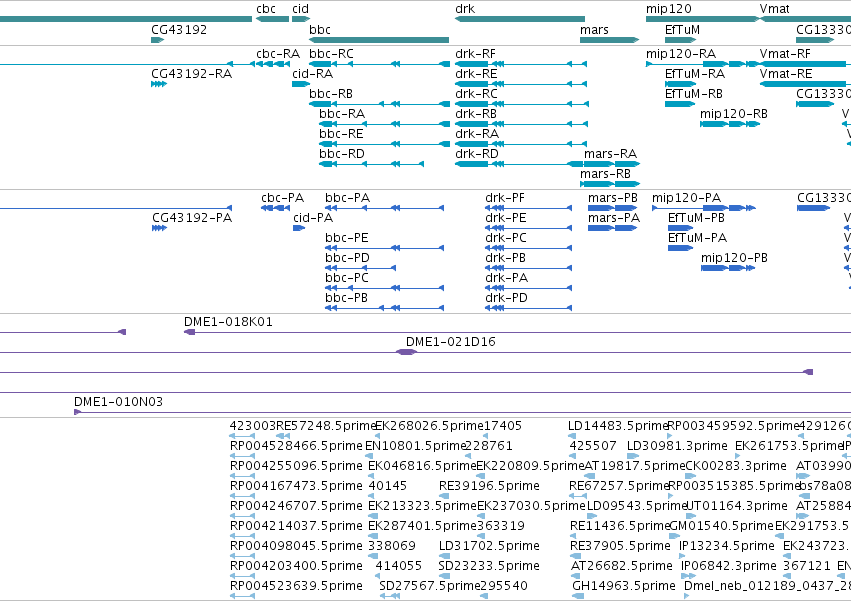The width and height of the screenshot is (851, 601).
Task: Click the bbc-PC protein label
Action: pyautogui.click(x=346, y=278)
